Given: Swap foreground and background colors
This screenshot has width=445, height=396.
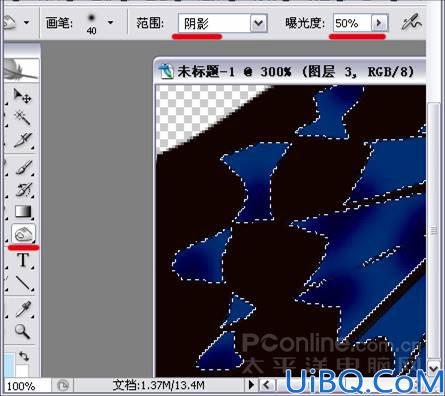Looking at the screenshot, I should click(24, 356).
